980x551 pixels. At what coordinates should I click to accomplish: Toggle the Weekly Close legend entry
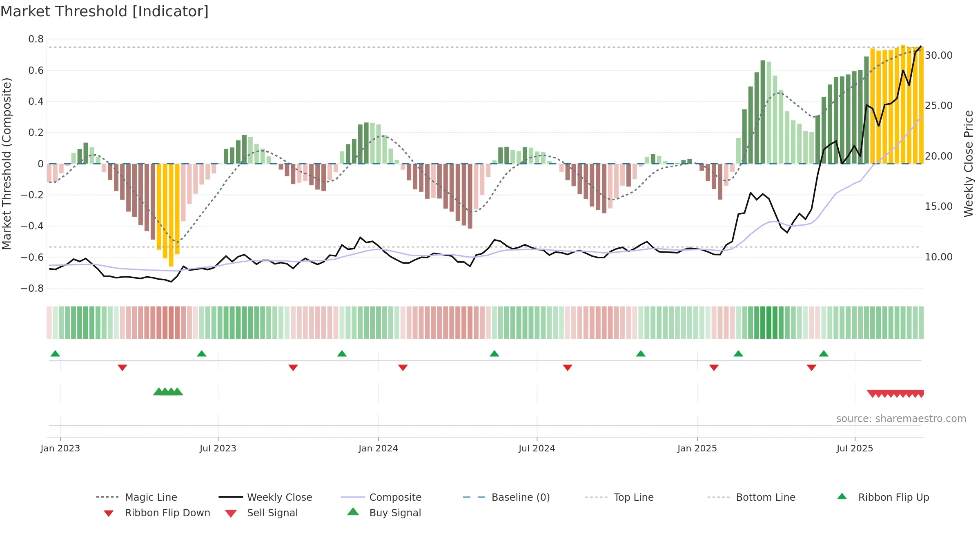coord(265,497)
